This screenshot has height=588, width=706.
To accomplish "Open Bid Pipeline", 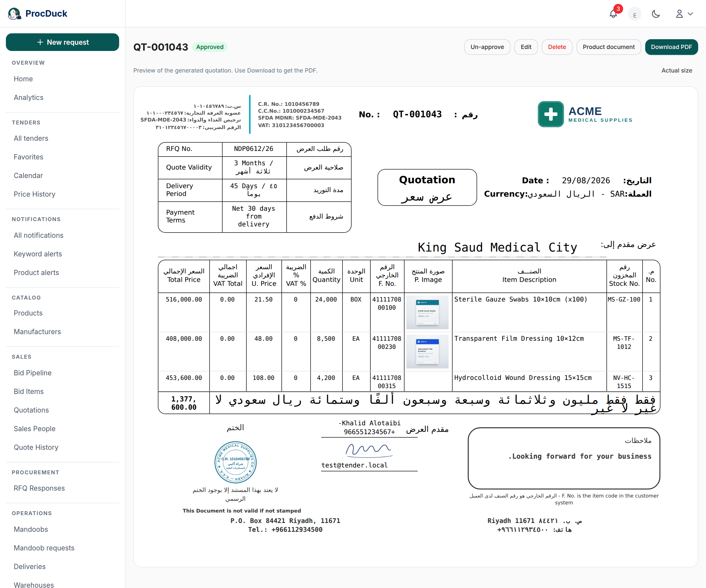I will (x=33, y=373).
